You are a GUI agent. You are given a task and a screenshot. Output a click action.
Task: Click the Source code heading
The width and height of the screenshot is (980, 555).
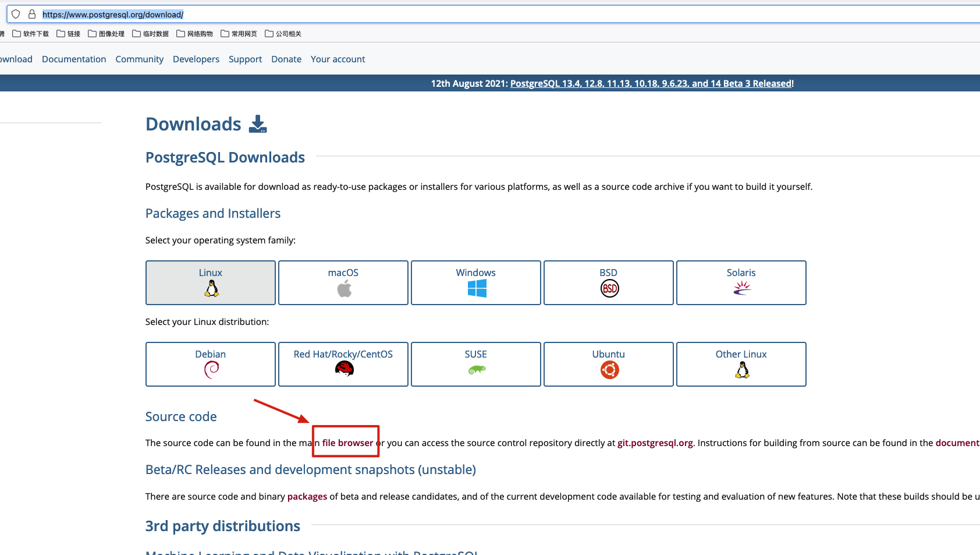coord(181,416)
